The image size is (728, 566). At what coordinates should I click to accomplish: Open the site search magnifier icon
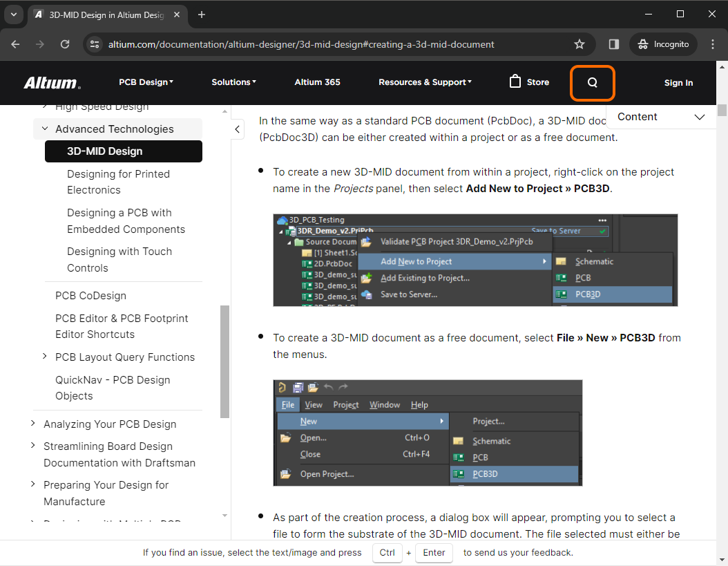[593, 83]
